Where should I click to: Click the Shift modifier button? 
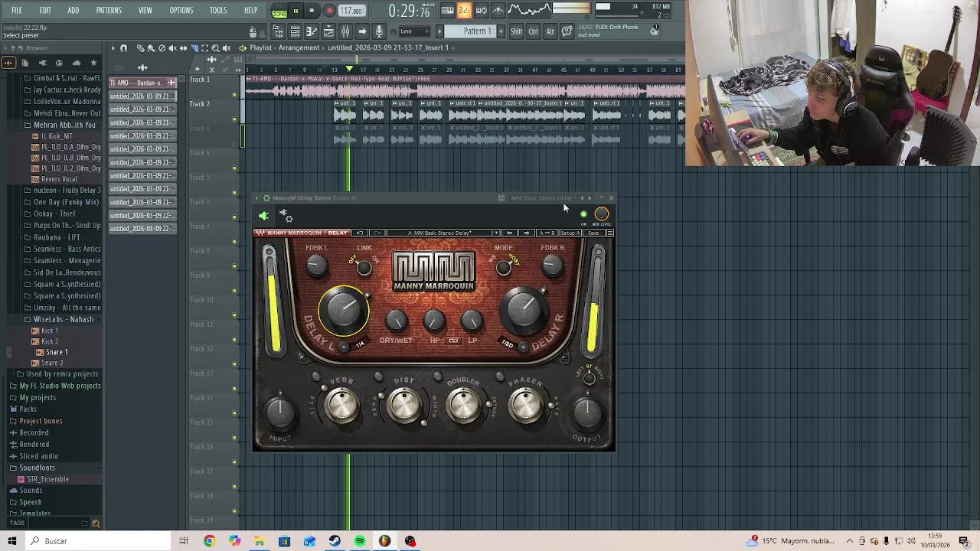point(516,31)
